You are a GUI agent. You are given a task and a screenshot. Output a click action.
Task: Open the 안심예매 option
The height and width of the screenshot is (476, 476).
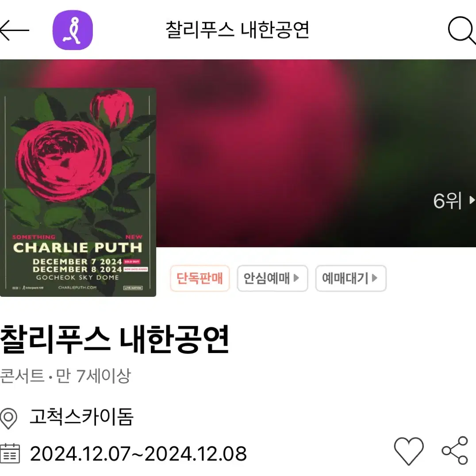[273, 278]
